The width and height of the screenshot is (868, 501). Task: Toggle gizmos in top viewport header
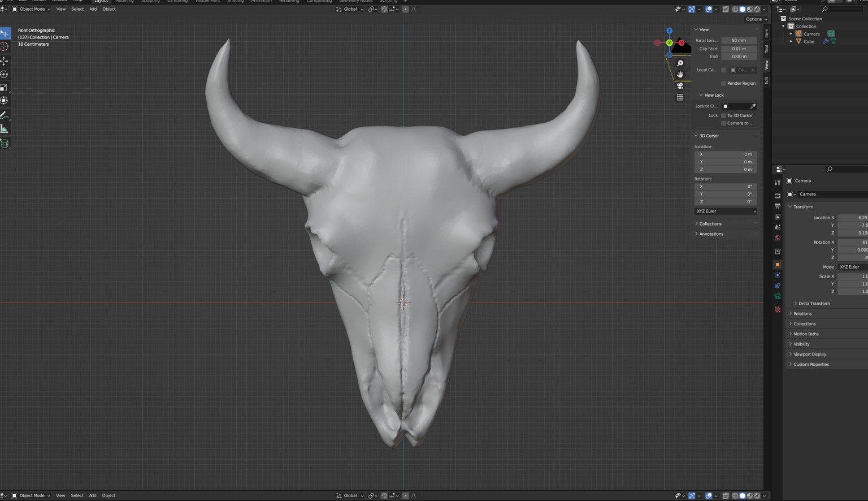pos(692,9)
